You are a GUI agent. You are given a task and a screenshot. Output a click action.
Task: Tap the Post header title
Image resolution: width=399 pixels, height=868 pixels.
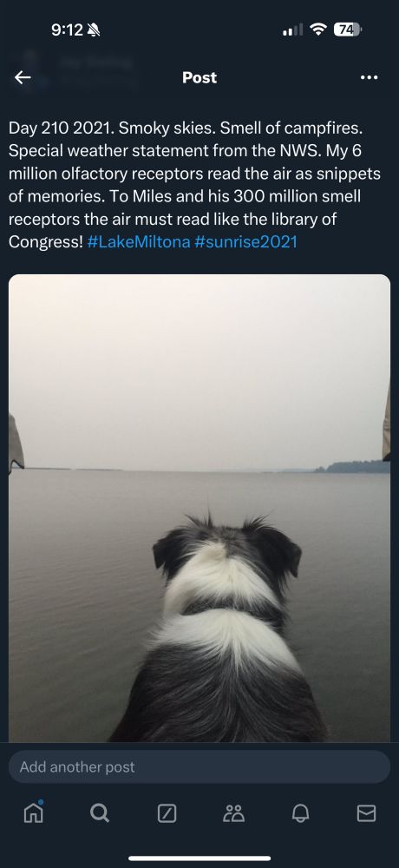click(x=199, y=77)
